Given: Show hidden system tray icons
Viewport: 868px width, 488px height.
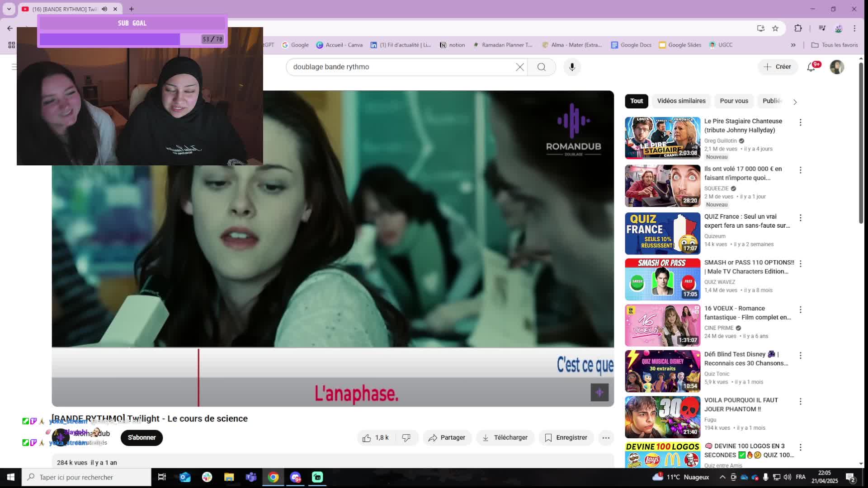Looking at the screenshot, I should pos(722,477).
